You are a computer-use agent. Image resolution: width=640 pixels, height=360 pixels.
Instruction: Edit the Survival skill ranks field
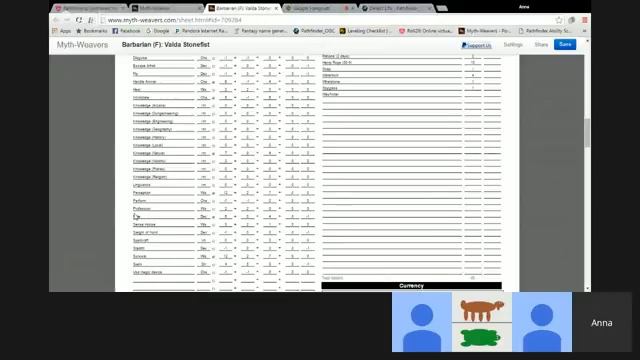click(269, 256)
